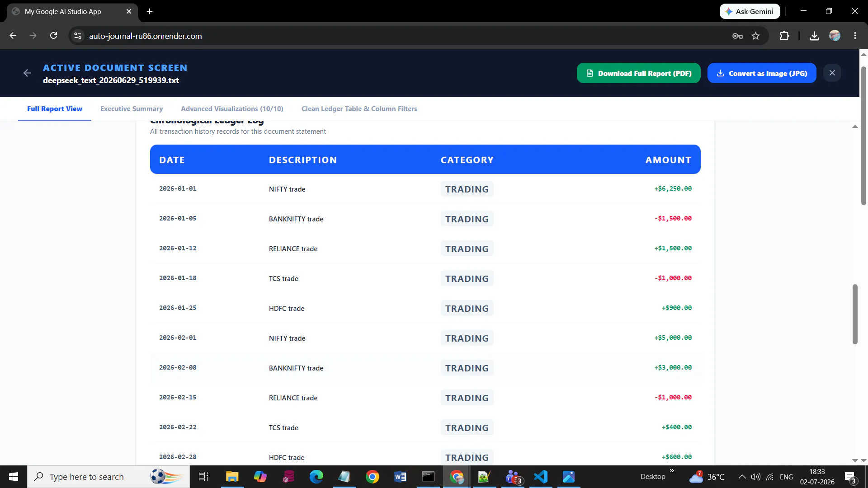
Task: Click the browser back arrow
Action: pos(13,36)
